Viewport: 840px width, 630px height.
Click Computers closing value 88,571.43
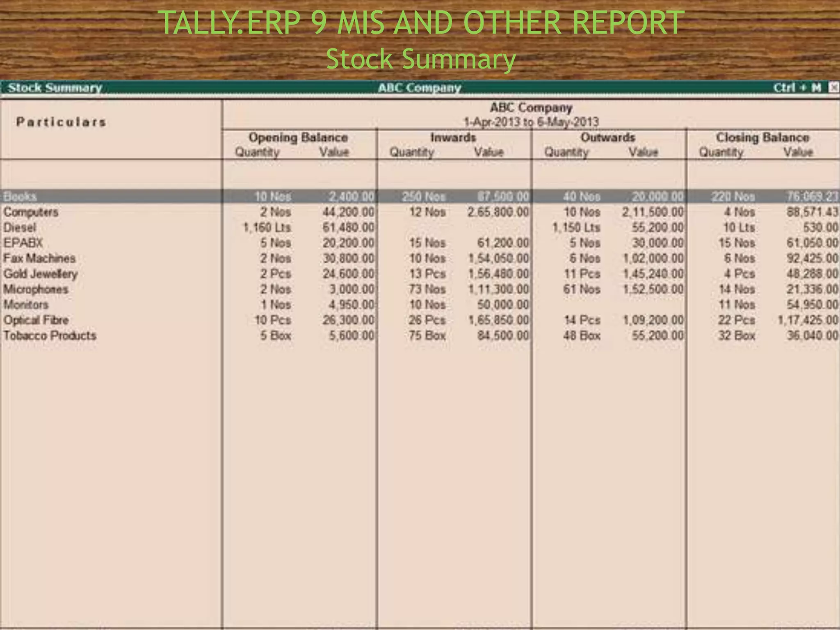click(813, 212)
